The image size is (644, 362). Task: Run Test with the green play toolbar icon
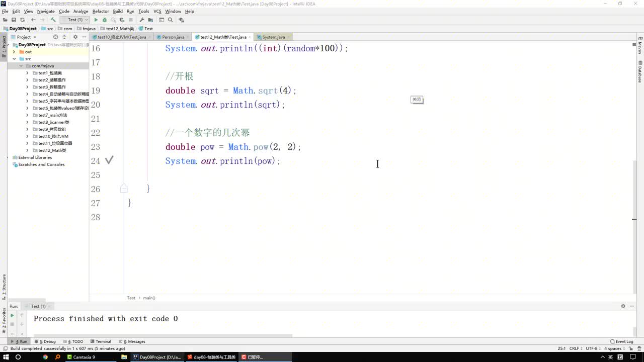[x=96, y=20]
